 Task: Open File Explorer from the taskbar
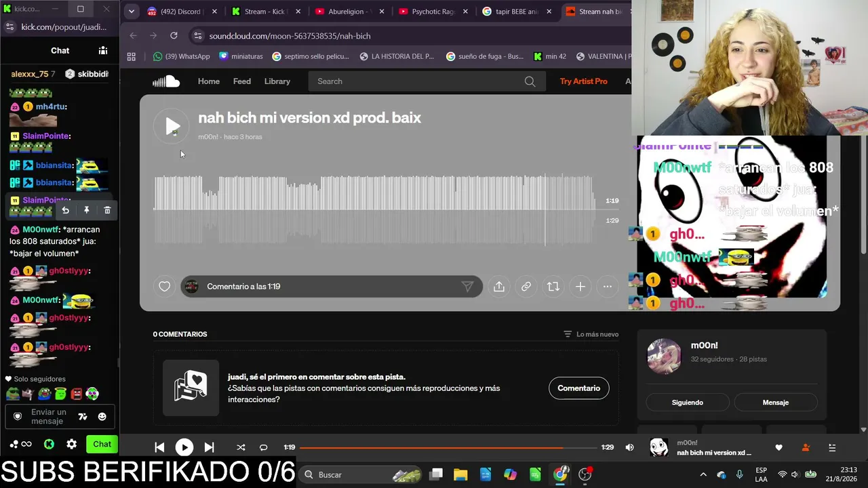coord(460,474)
